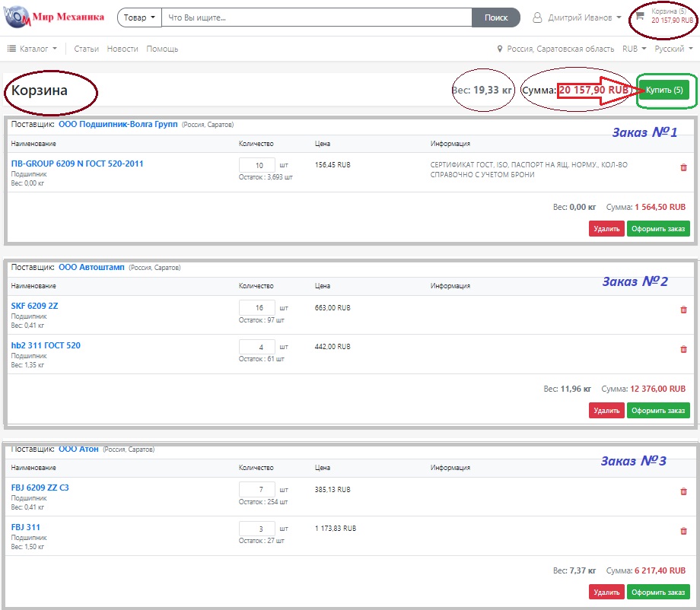
Task: Click Оформить заказ for ООО Атон order
Action: click(x=658, y=593)
